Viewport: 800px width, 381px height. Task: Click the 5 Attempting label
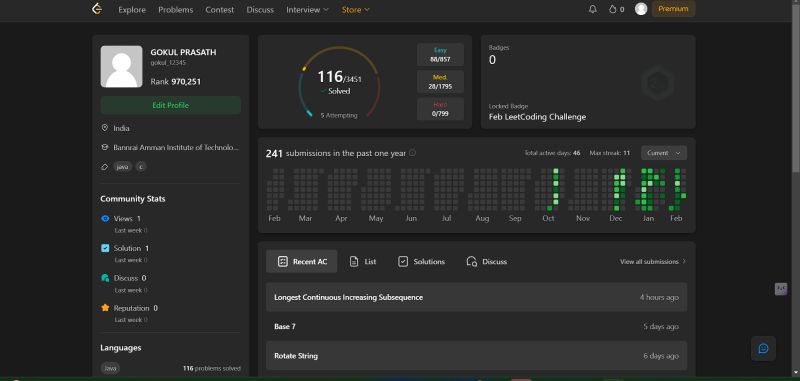click(x=339, y=115)
